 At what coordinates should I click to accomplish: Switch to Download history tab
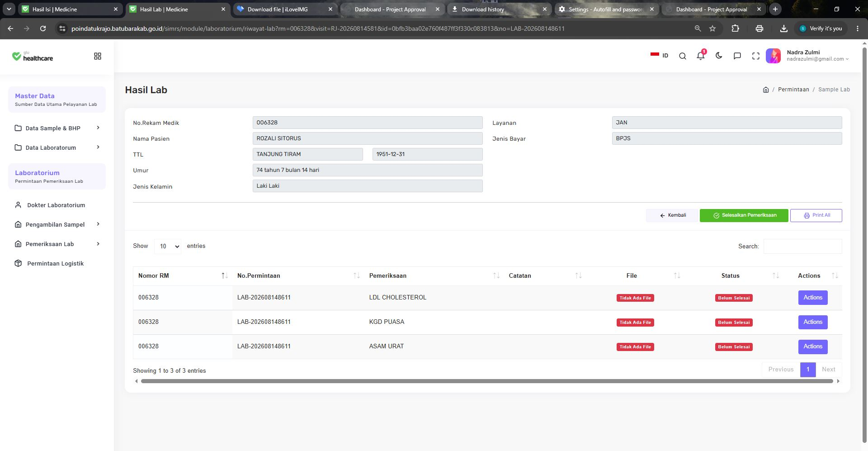(500, 9)
